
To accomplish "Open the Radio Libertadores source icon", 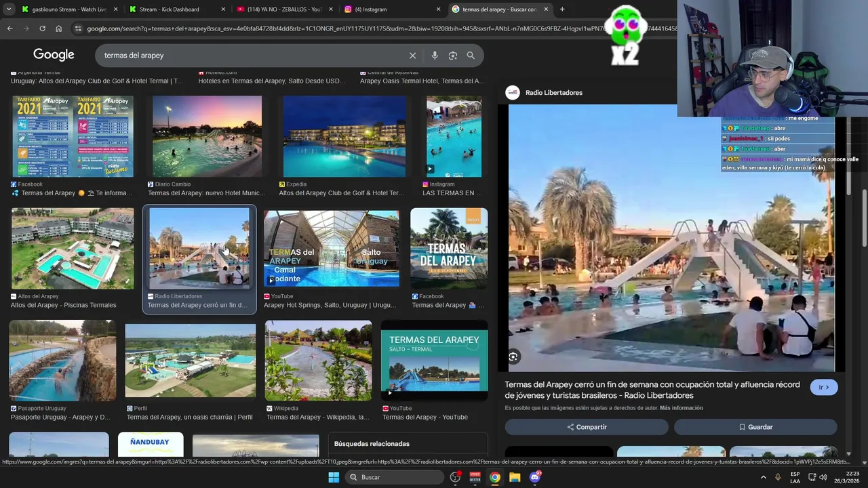I will click(x=513, y=93).
